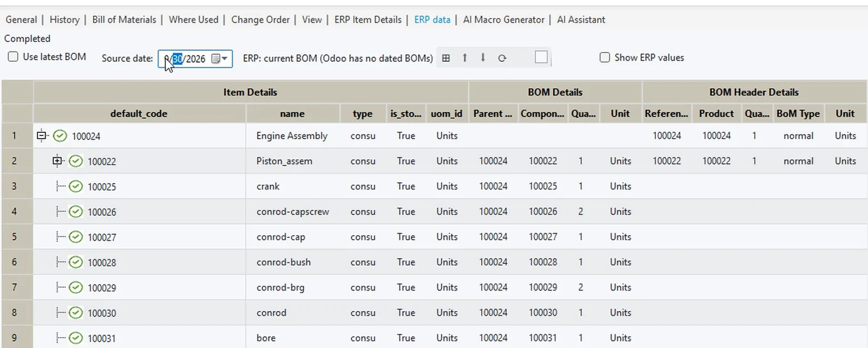868x348 pixels.
Task: Click the green check status icon for 100028
Action: tap(76, 262)
